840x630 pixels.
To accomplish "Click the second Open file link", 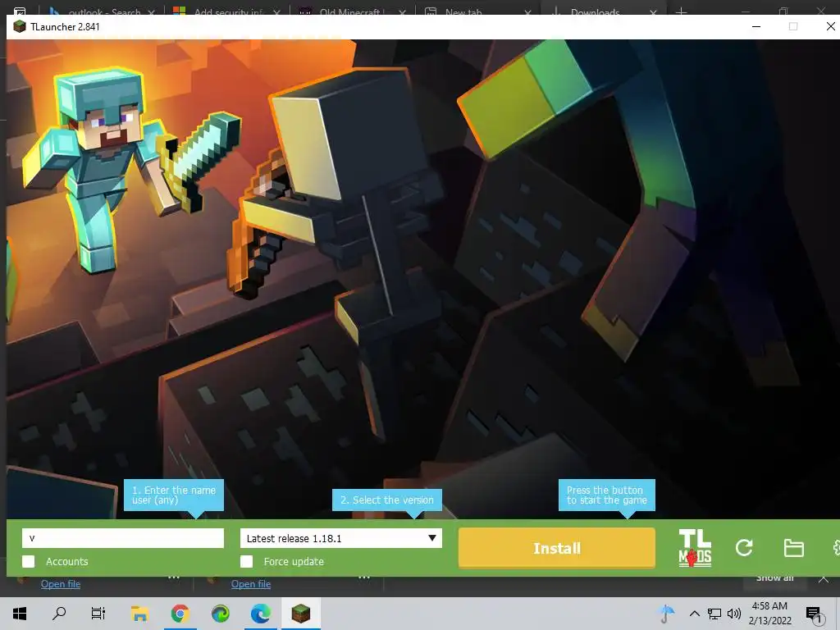I will (x=251, y=584).
